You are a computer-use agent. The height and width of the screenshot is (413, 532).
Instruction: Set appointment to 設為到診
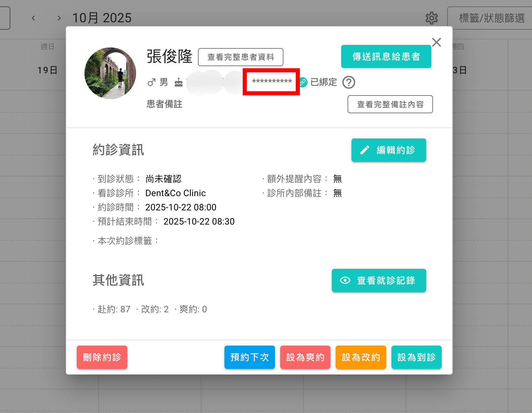(416, 357)
